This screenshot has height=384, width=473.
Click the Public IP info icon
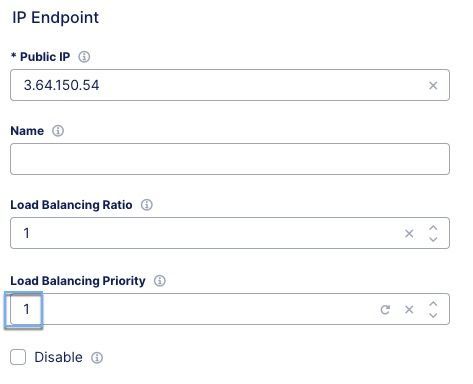(x=84, y=57)
